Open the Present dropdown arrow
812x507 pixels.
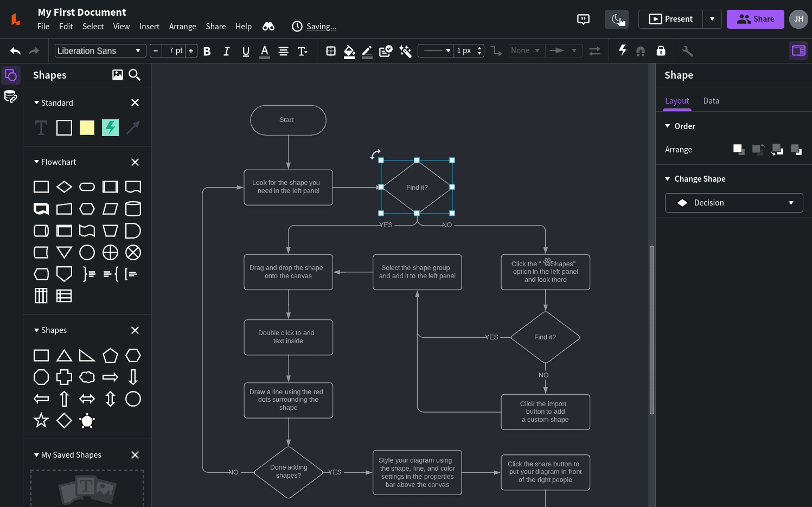712,19
